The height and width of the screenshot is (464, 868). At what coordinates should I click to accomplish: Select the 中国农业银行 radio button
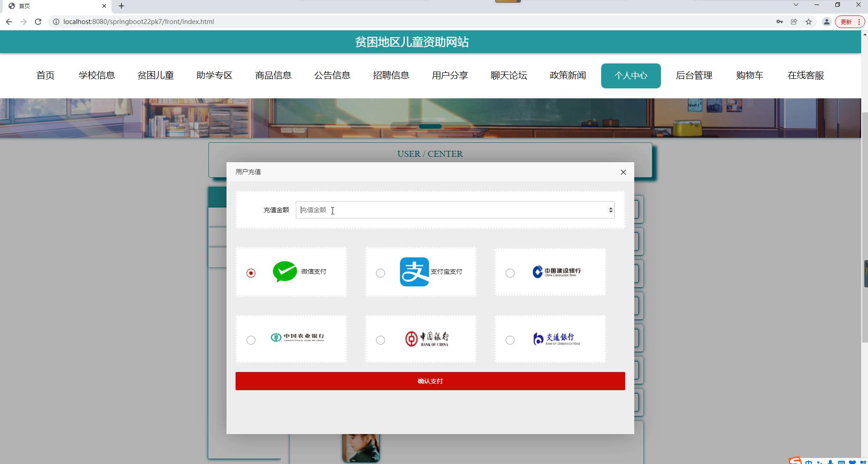pyautogui.click(x=251, y=340)
